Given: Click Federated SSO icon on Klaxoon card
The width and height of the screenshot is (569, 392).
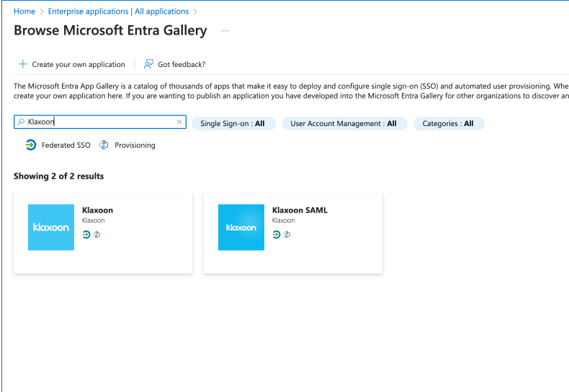Looking at the screenshot, I should click(x=86, y=234).
